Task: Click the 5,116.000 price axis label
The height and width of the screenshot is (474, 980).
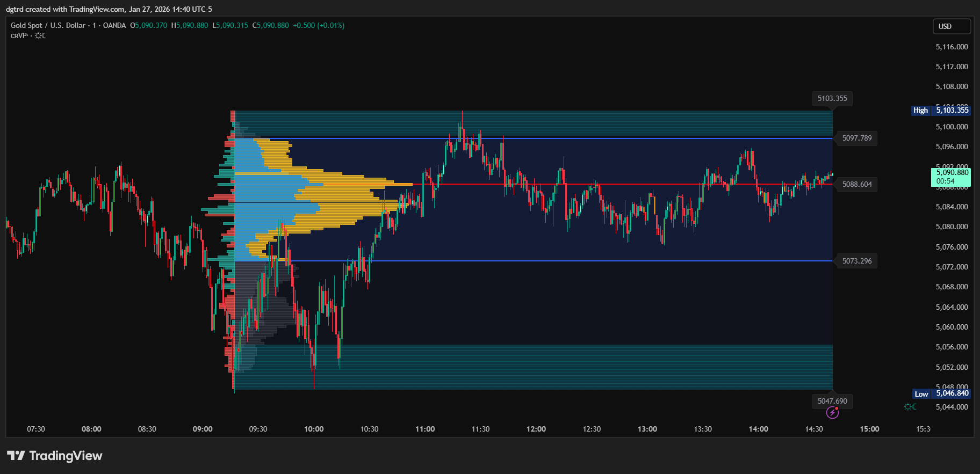Action: point(952,47)
